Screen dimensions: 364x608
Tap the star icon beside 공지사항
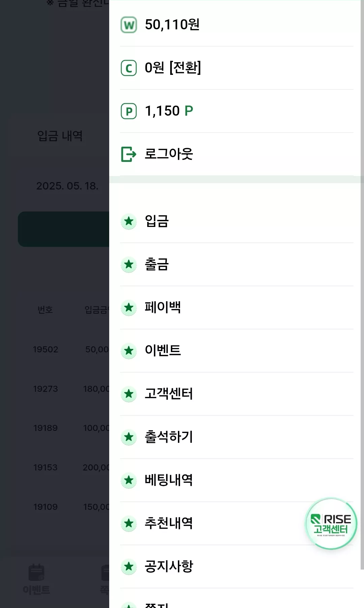129,567
